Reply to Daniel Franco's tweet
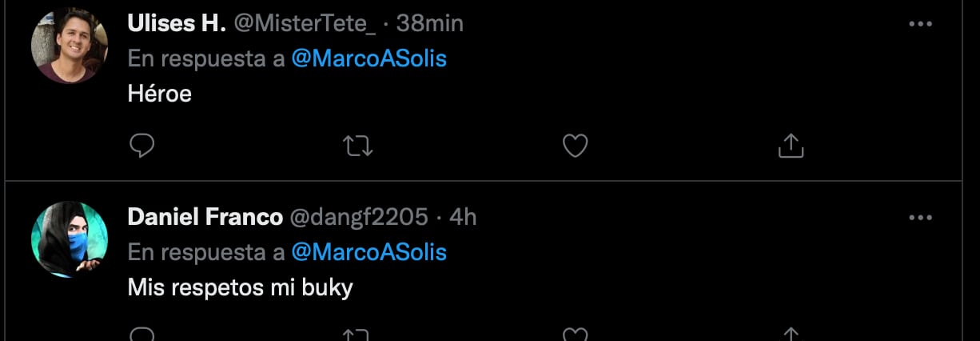 pos(141,335)
